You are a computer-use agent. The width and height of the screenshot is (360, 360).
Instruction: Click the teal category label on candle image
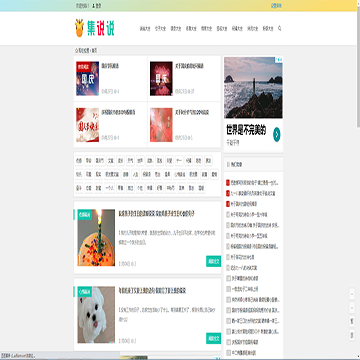click(85, 215)
